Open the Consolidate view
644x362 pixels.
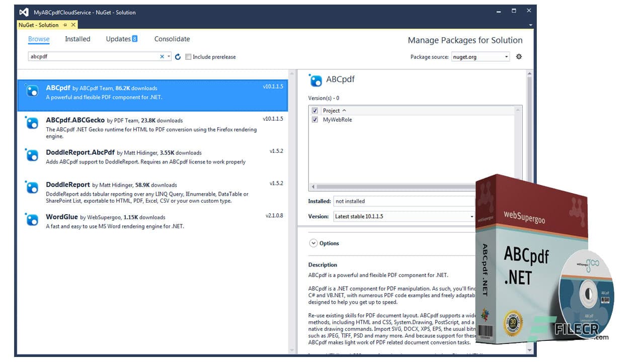[172, 39]
